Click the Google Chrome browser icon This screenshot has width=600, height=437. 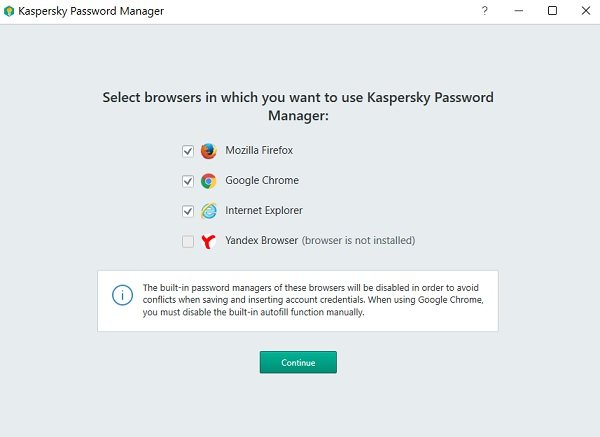click(208, 181)
